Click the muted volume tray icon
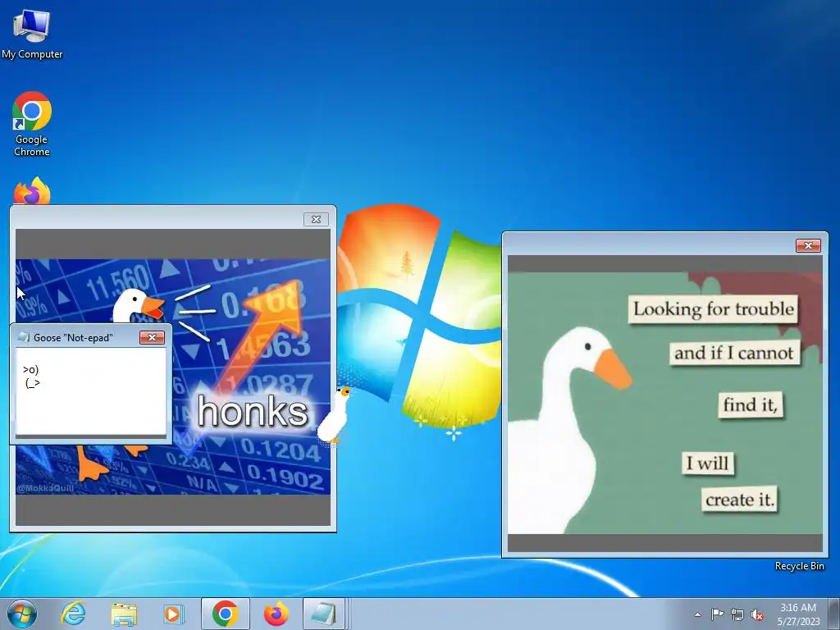 pos(757,615)
